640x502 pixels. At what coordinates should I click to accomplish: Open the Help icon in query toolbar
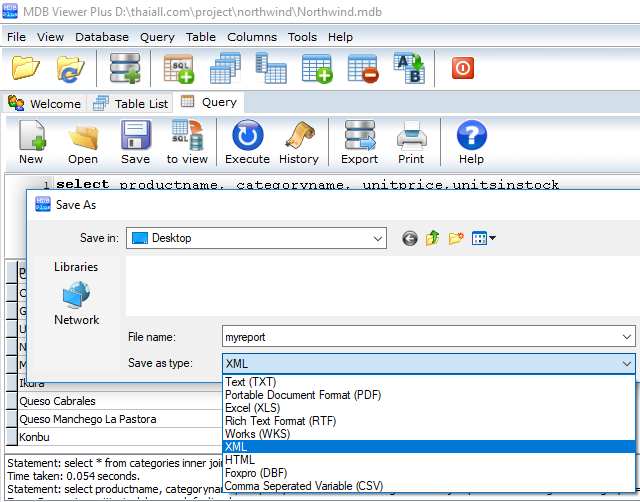coord(471,141)
